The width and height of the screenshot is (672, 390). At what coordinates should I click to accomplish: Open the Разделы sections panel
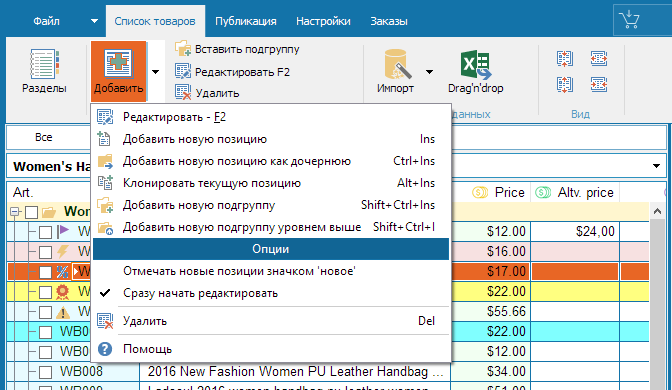point(44,71)
